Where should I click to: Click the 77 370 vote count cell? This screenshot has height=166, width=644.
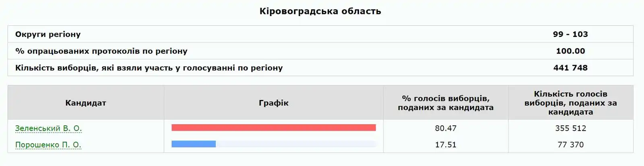570,145
